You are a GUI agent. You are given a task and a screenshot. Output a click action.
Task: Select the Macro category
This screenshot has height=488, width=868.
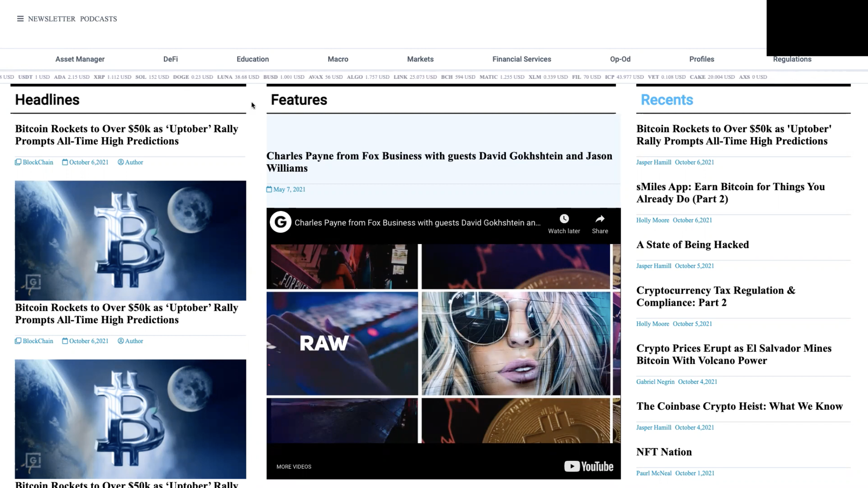click(x=338, y=59)
